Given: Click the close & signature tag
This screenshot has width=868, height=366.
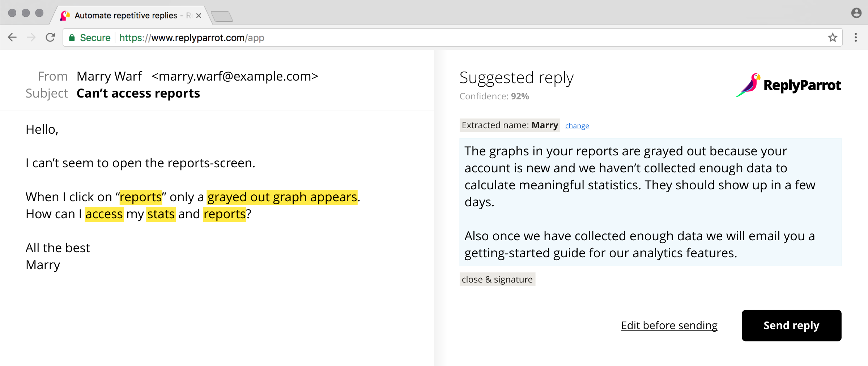Looking at the screenshot, I should tap(497, 279).
